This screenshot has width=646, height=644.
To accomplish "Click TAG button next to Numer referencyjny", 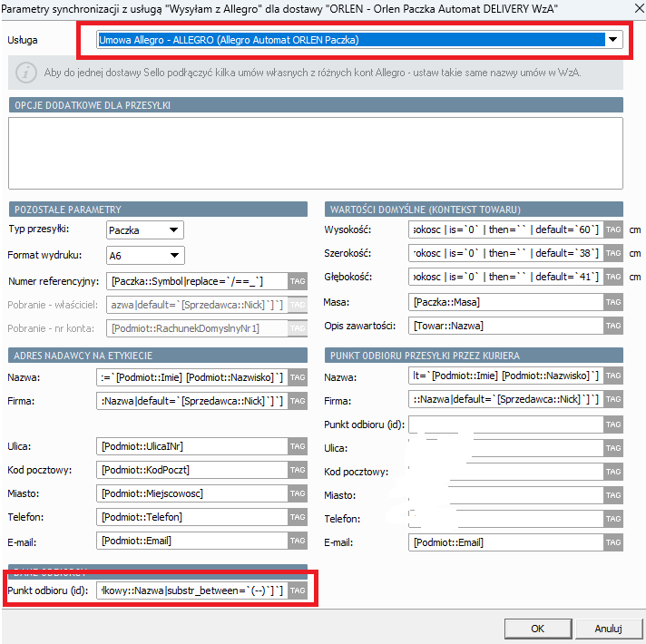I will 298,281.
